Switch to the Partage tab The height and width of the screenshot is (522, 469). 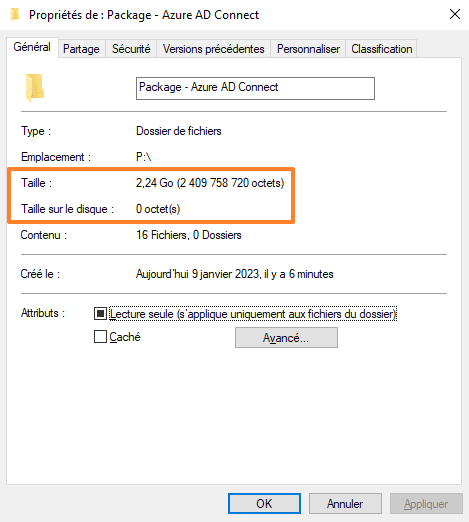coord(81,49)
